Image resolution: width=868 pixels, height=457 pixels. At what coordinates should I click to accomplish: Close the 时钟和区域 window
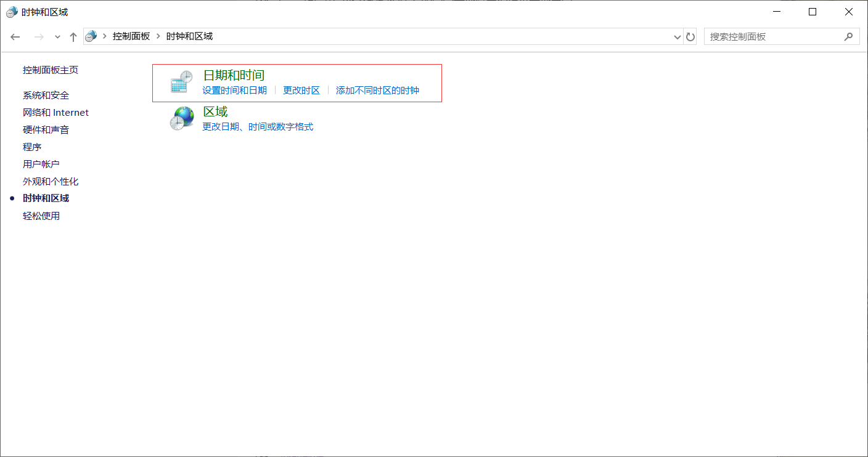[x=848, y=12]
